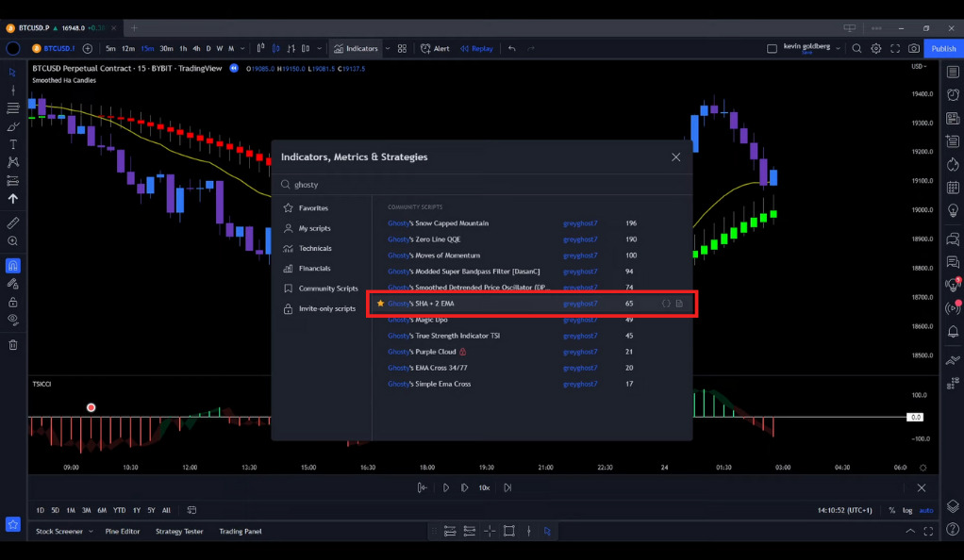The height and width of the screenshot is (560, 964).
Task: Remove drawings with the trash icon
Action: pyautogui.click(x=13, y=345)
